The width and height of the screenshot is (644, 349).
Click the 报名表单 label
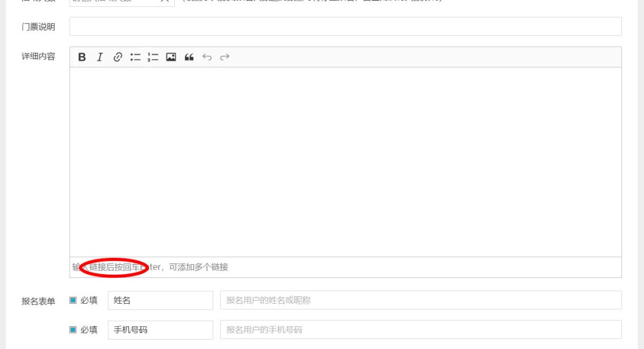pos(38,301)
